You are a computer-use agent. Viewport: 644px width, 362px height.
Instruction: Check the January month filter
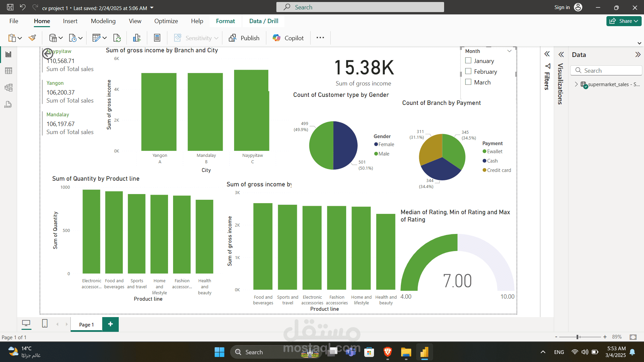coord(468,61)
